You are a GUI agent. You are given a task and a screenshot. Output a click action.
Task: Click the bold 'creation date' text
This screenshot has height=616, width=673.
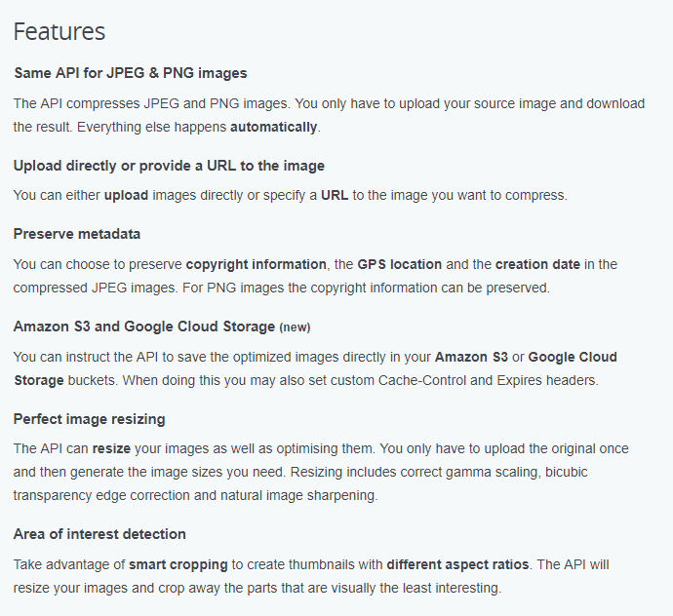tap(537, 264)
